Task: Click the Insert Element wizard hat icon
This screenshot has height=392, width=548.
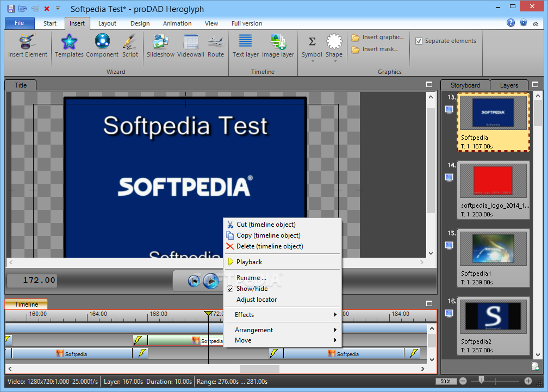Action: click(28, 45)
